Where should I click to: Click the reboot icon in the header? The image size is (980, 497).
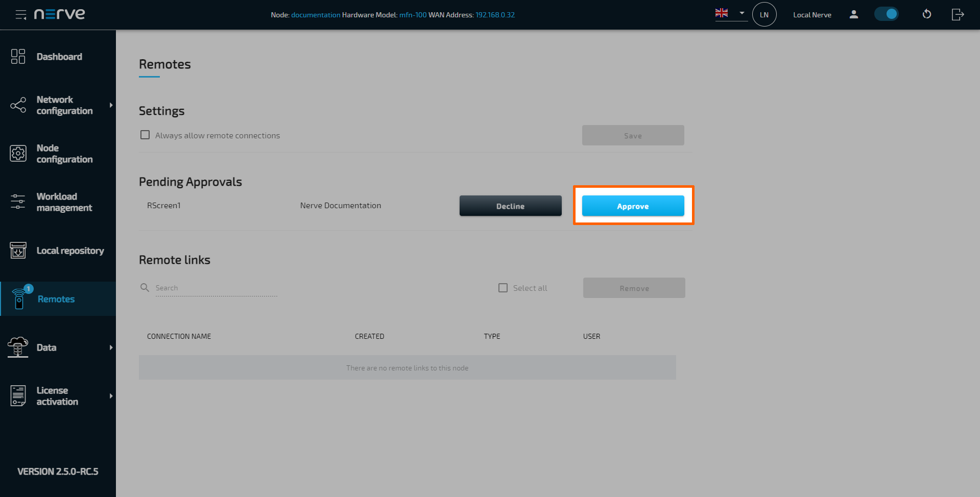[x=927, y=14]
